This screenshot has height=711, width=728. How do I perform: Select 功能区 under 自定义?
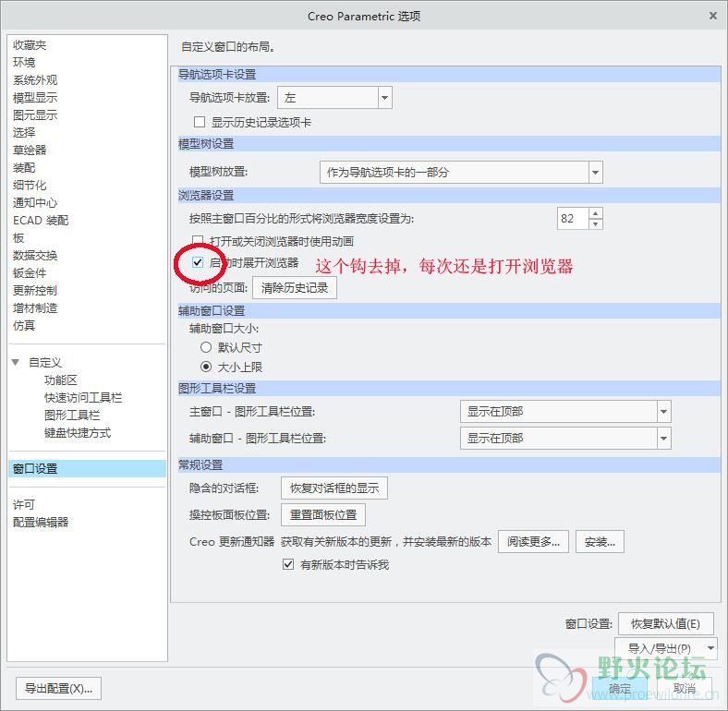point(61,380)
